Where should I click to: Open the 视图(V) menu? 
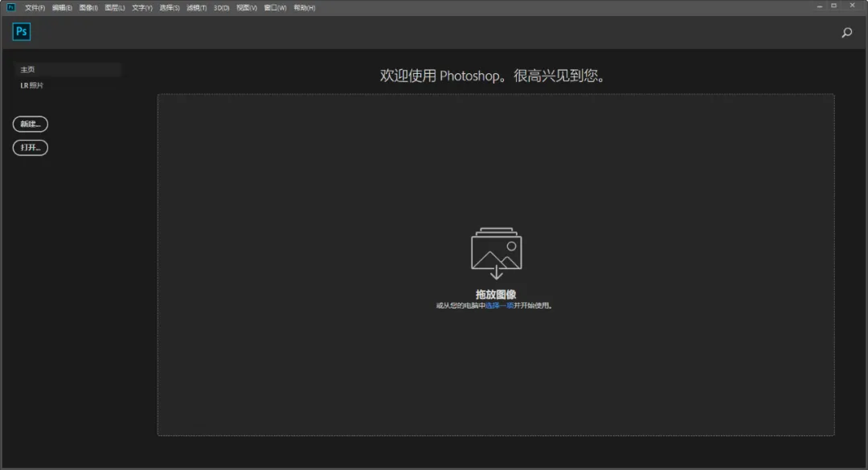pyautogui.click(x=247, y=8)
